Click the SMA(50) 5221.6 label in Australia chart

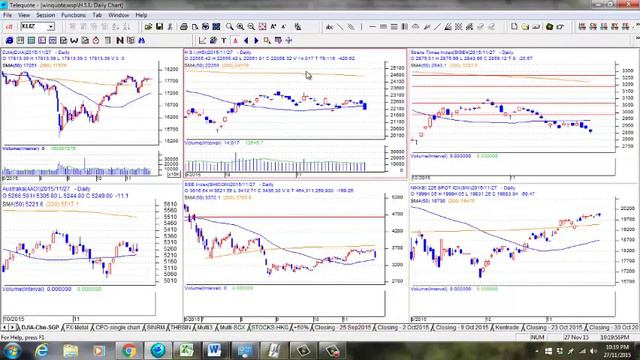(23, 204)
